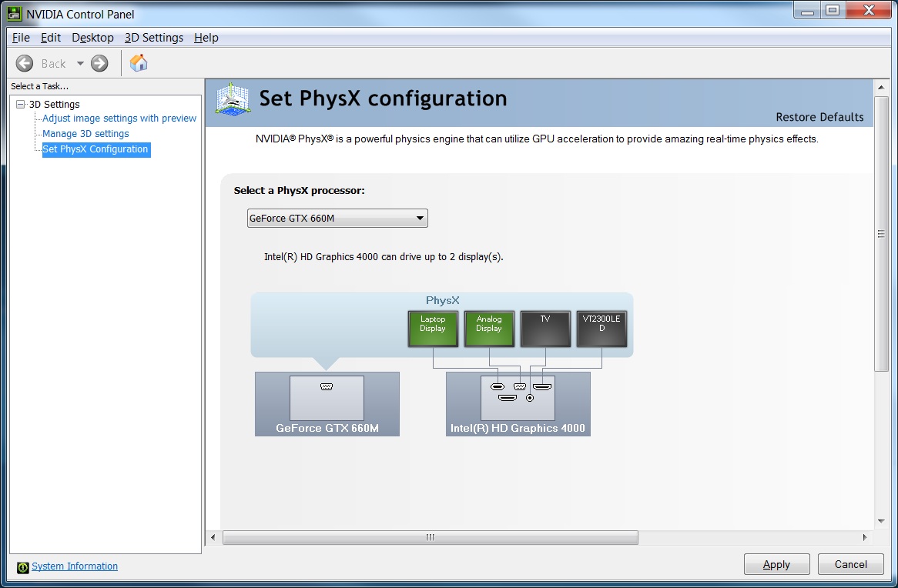Open Manage 3D settings
The height and width of the screenshot is (588, 898).
pyautogui.click(x=85, y=134)
